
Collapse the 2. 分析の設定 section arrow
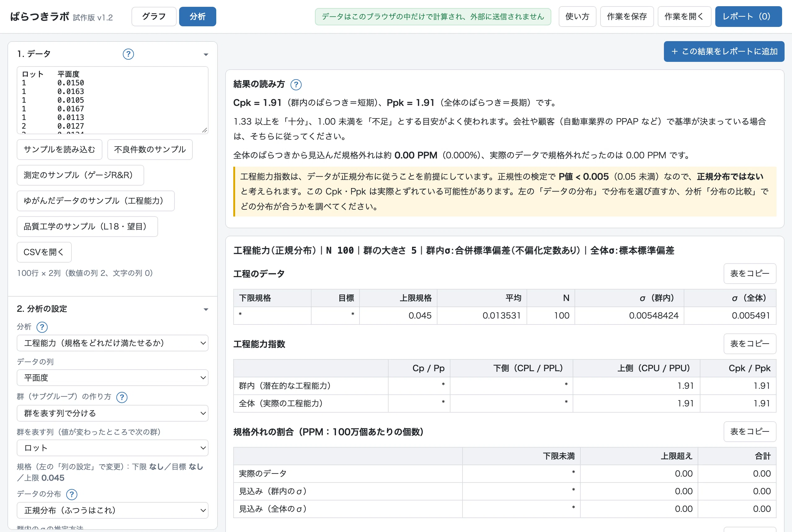tap(206, 309)
